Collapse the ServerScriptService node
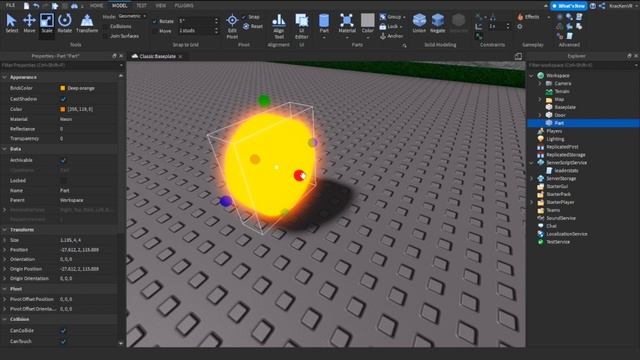Image resolution: width=640 pixels, height=360 pixels. (x=531, y=162)
